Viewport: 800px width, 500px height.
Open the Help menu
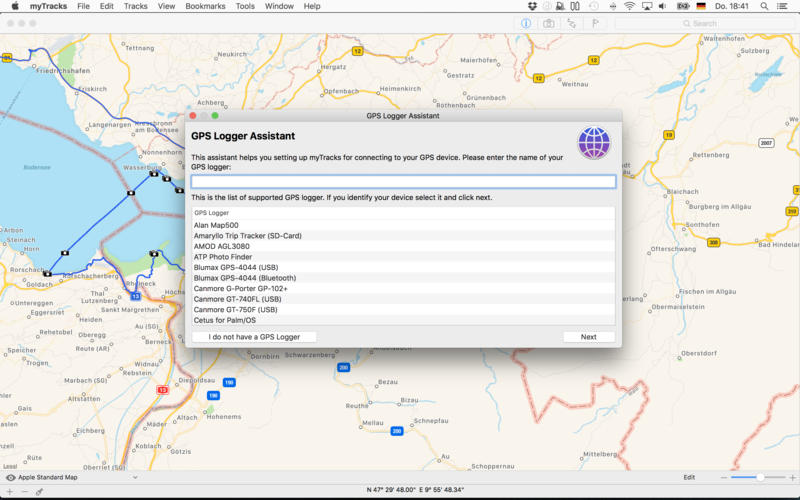(x=312, y=6)
